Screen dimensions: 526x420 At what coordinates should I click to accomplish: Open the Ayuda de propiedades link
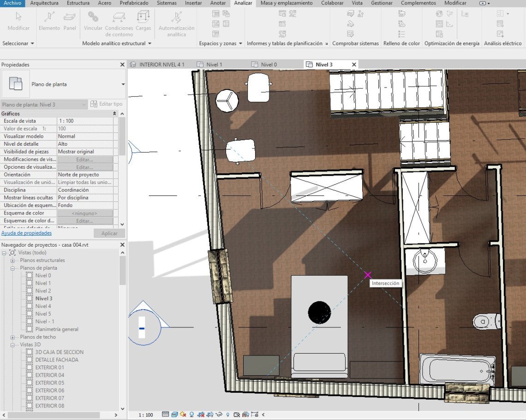(x=26, y=233)
